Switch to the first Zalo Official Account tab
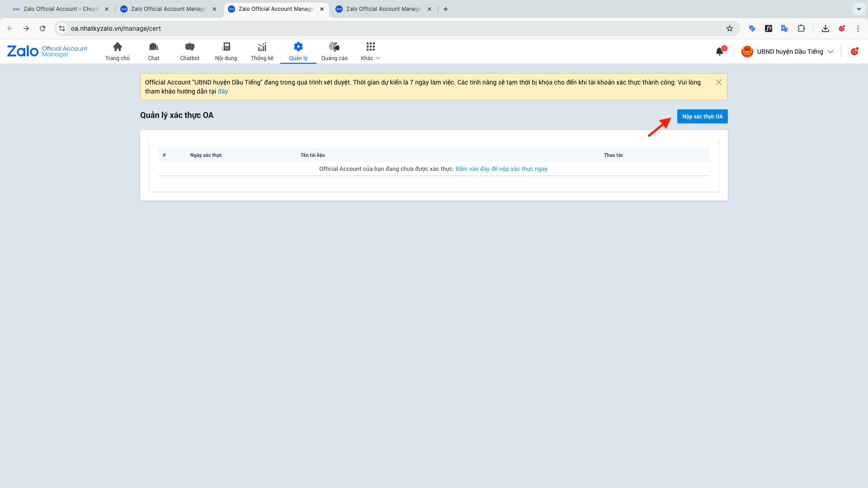Image resolution: width=868 pixels, height=488 pixels. tap(60, 9)
